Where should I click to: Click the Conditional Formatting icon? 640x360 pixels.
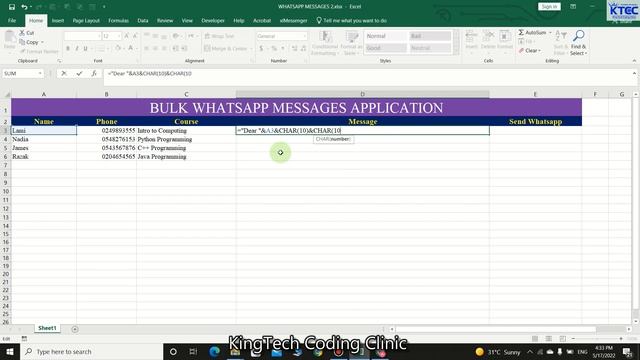click(x=325, y=42)
